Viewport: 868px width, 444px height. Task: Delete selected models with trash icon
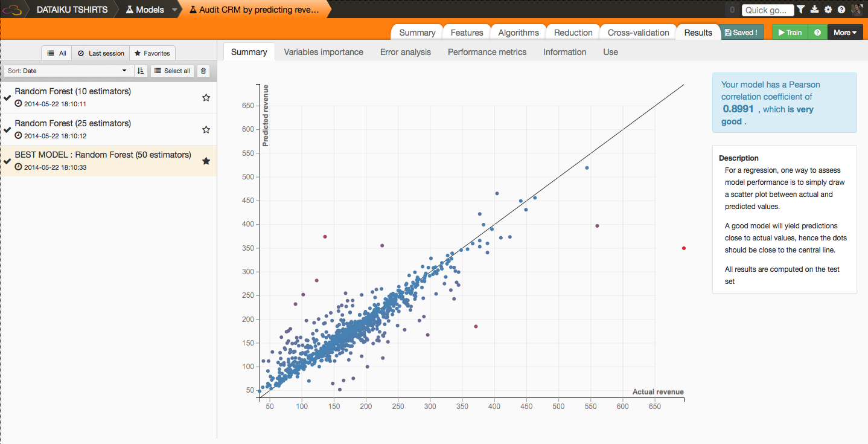point(203,71)
